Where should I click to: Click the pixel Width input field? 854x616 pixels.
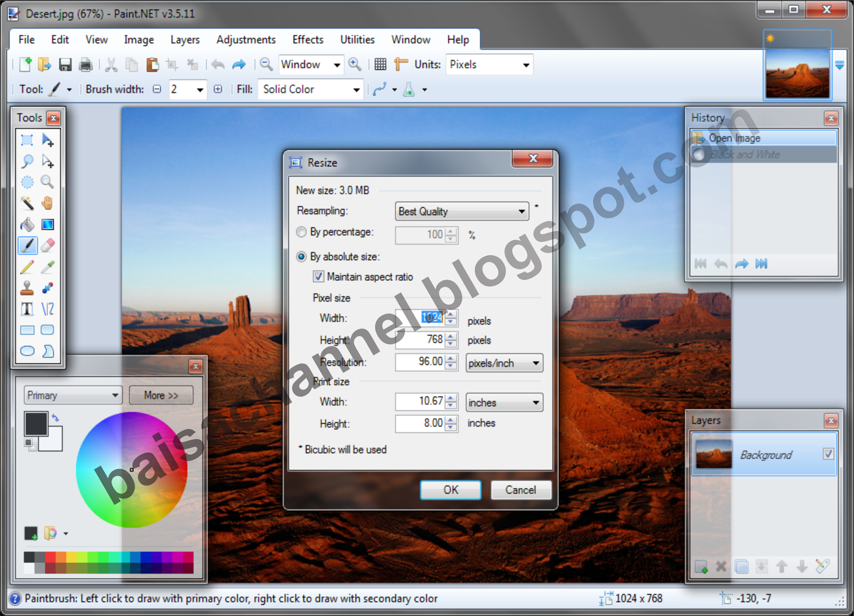tap(420, 318)
